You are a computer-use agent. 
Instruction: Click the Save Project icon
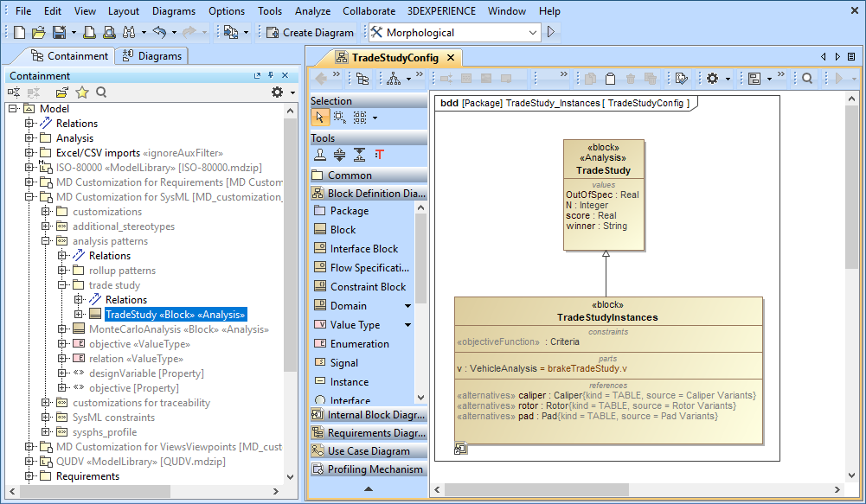(x=59, y=32)
